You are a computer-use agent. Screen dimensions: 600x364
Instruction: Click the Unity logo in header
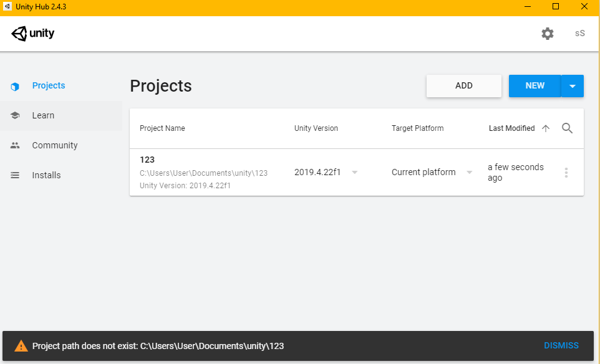click(33, 34)
